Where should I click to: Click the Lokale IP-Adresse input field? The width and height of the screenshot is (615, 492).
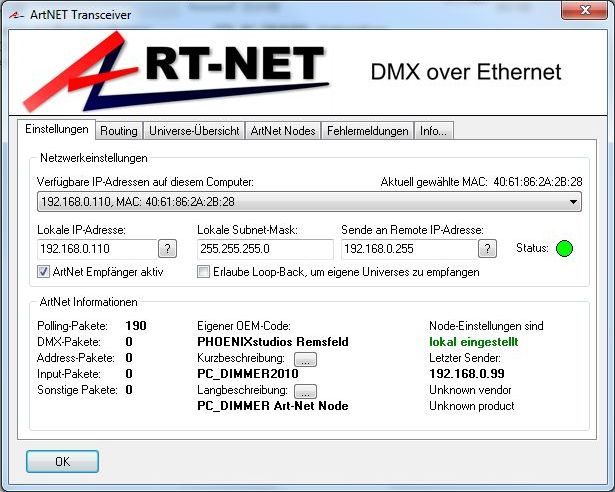coord(96,249)
